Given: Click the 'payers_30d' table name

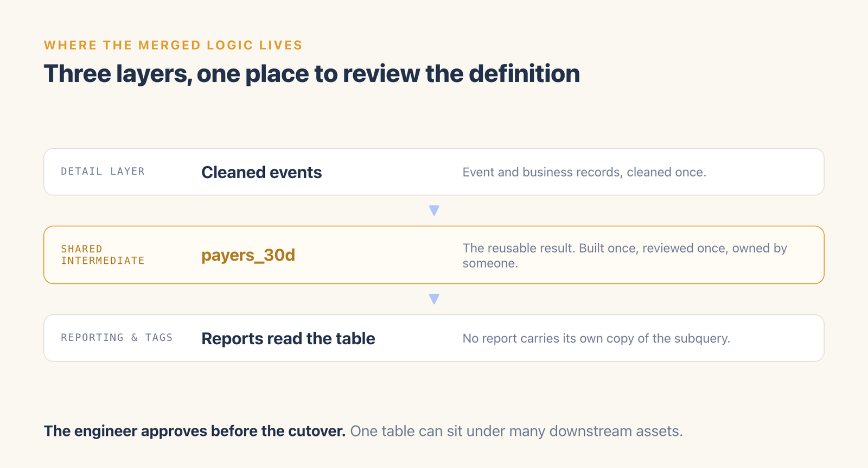Looking at the screenshot, I should point(248,255).
